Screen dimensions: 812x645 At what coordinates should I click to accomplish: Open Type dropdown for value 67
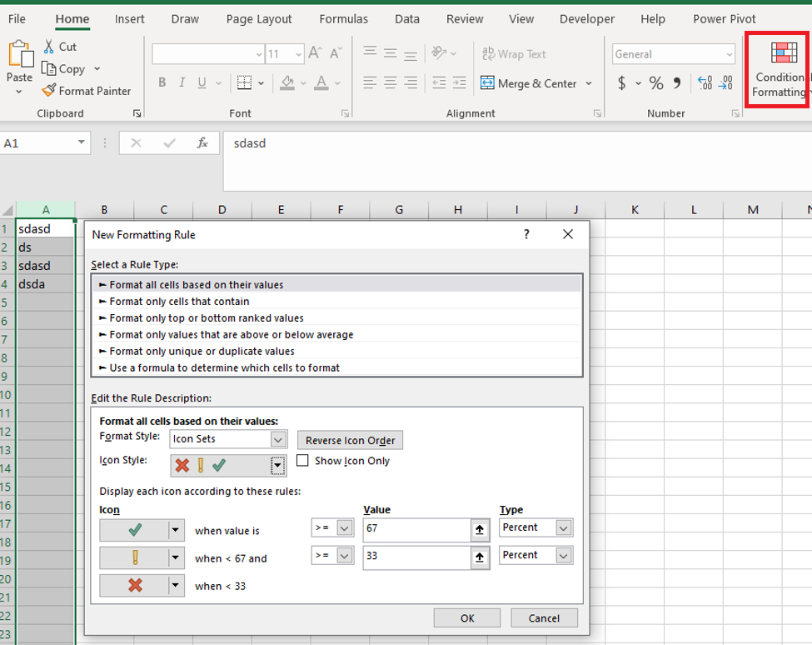pos(564,527)
